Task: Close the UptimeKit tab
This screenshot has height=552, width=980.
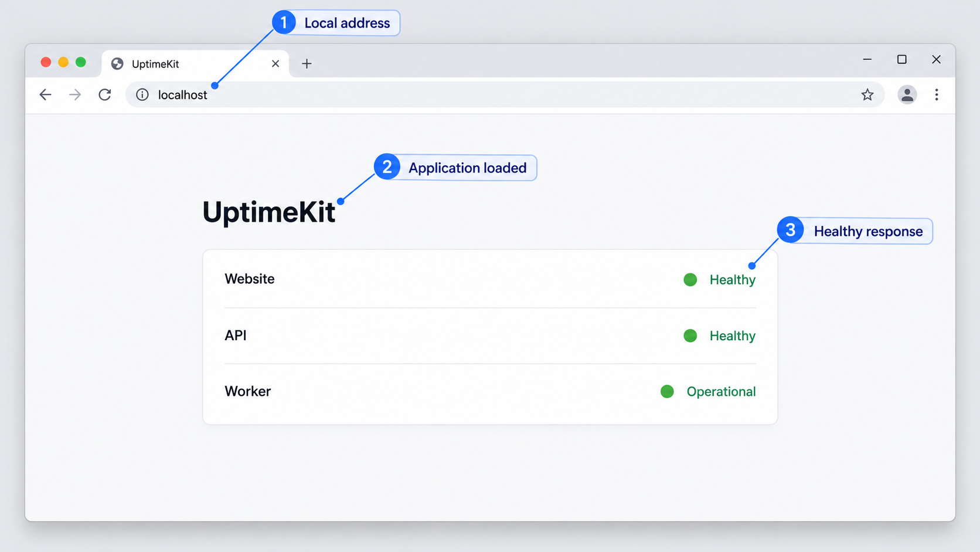Action: (275, 63)
